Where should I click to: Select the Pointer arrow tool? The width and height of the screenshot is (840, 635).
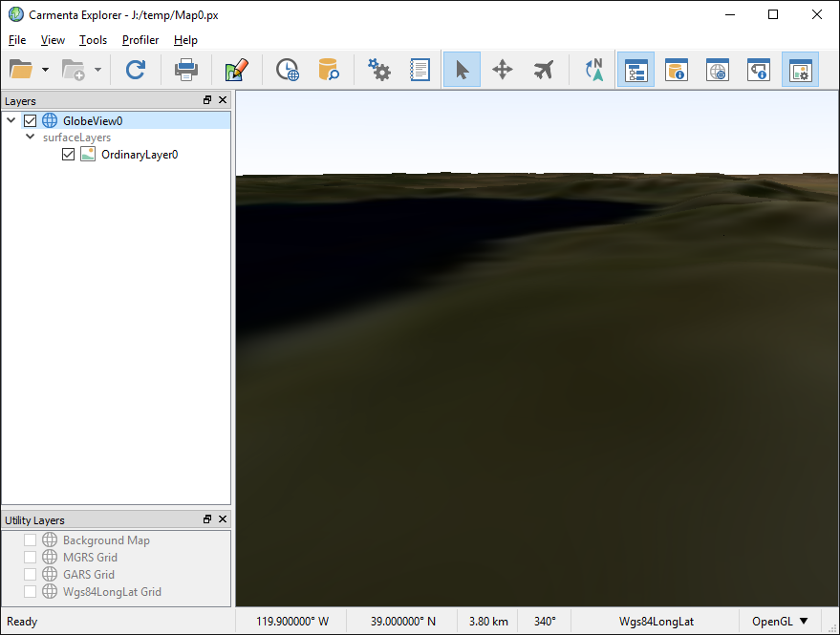click(x=462, y=70)
